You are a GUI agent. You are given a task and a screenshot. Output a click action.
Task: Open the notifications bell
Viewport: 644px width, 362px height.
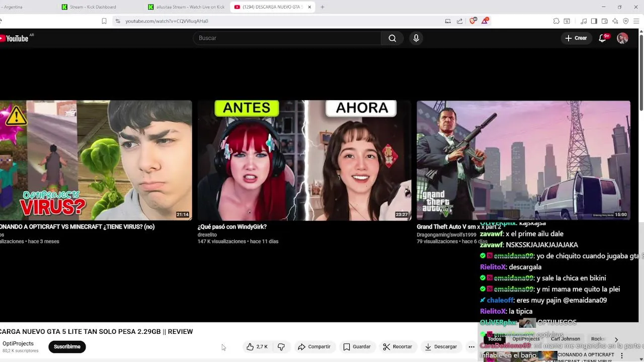603,38
